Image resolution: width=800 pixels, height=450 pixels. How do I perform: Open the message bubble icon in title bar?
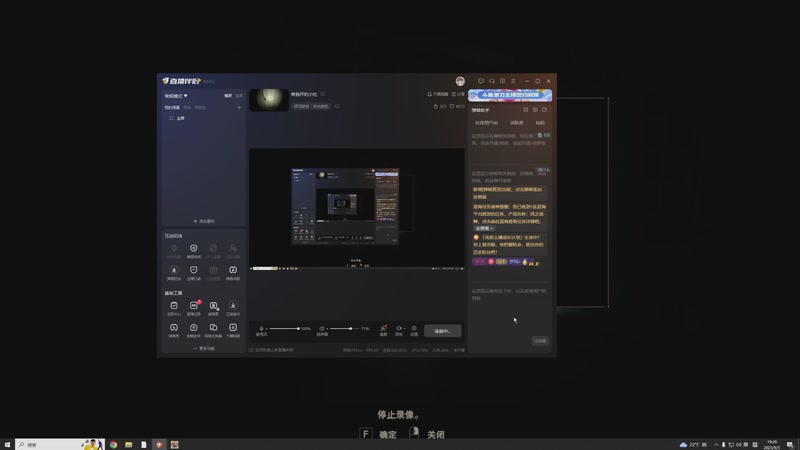pyautogui.click(x=481, y=81)
